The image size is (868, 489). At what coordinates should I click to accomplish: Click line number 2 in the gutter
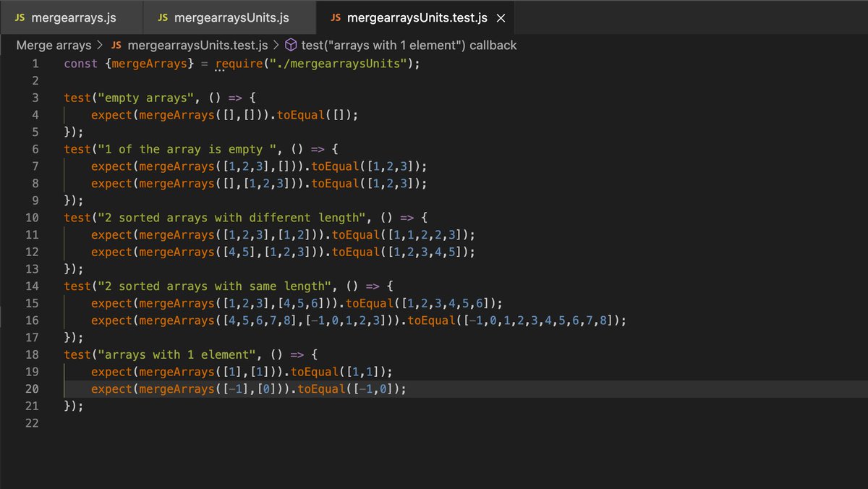35,80
